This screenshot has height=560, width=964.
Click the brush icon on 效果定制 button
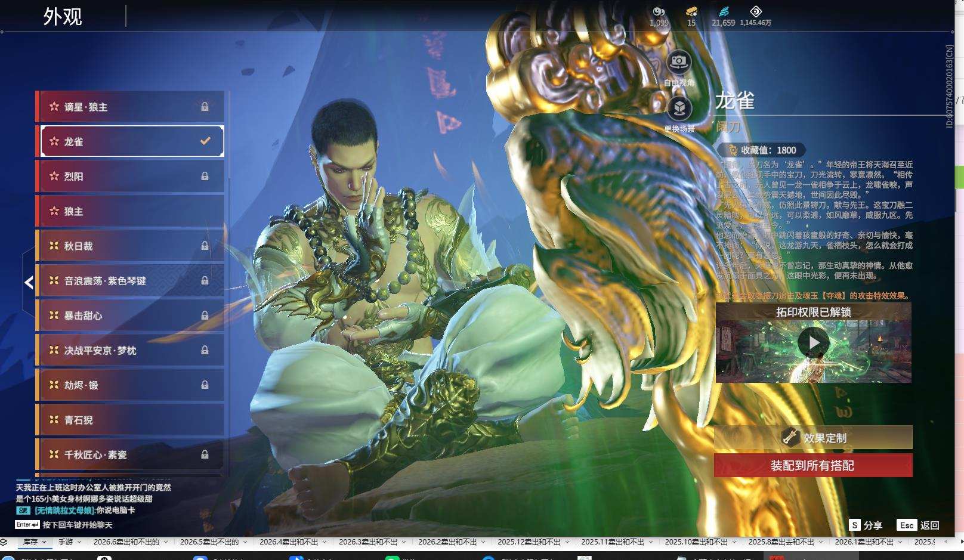(x=790, y=437)
